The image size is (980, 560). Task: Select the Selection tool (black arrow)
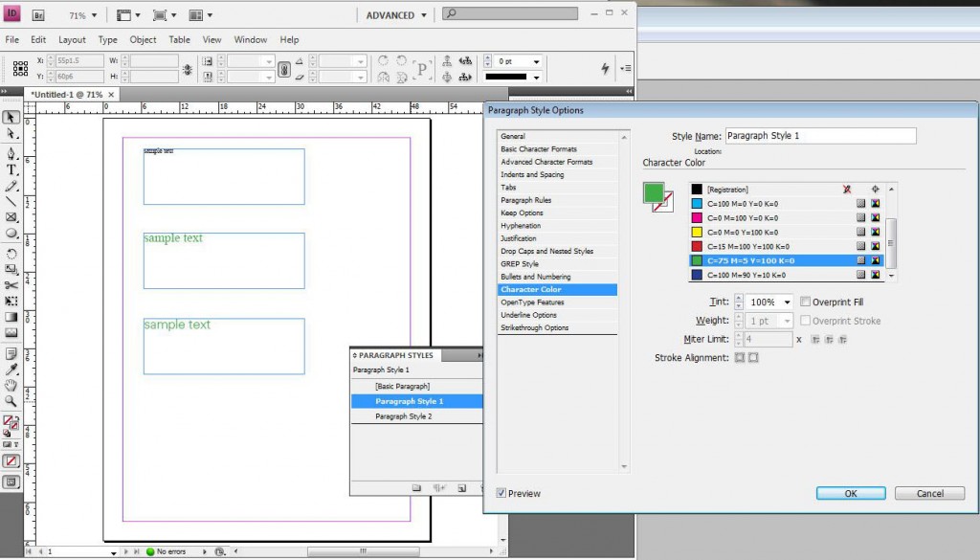[11, 118]
